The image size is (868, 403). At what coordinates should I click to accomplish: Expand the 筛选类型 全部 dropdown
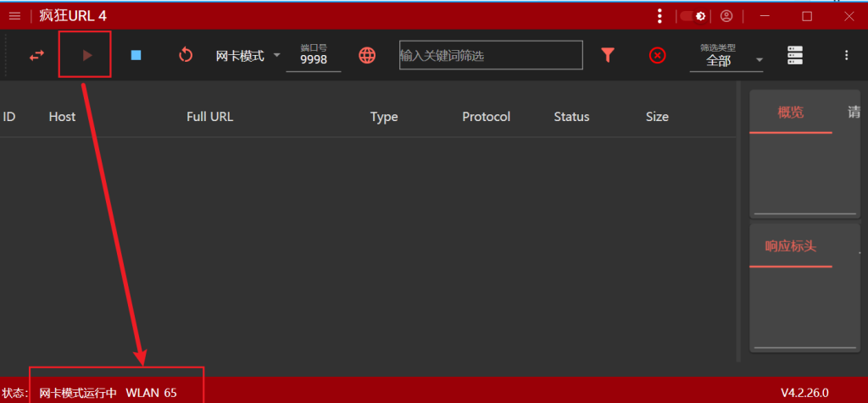(x=726, y=57)
